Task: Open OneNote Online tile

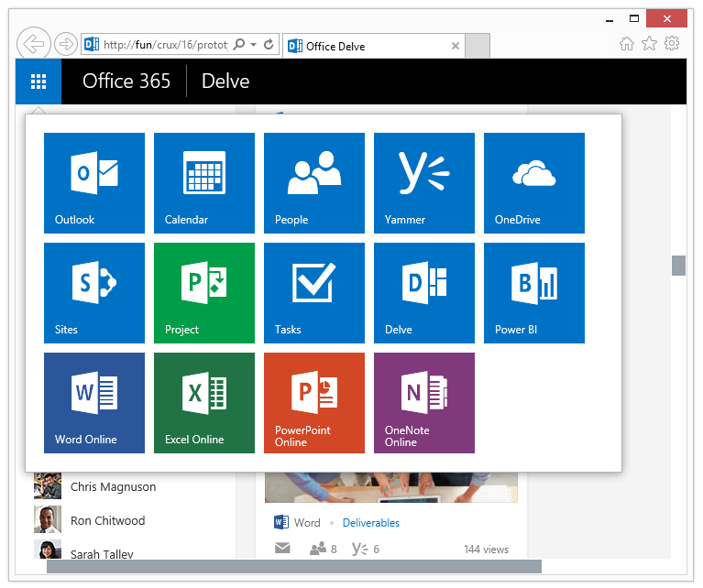Action: (x=424, y=403)
